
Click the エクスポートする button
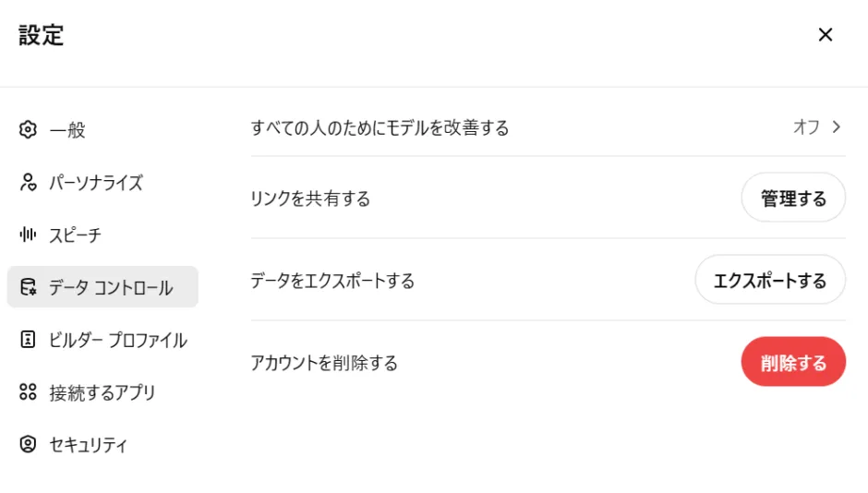pos(770,281)
